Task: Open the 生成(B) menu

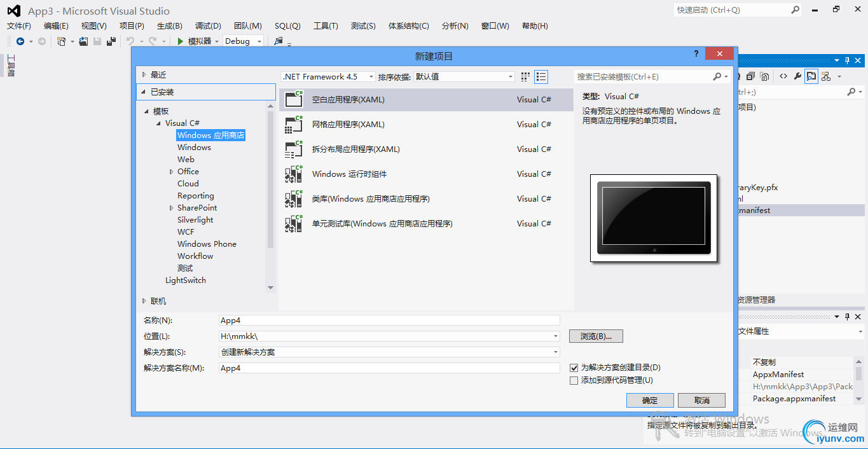Action: [170, 26]
